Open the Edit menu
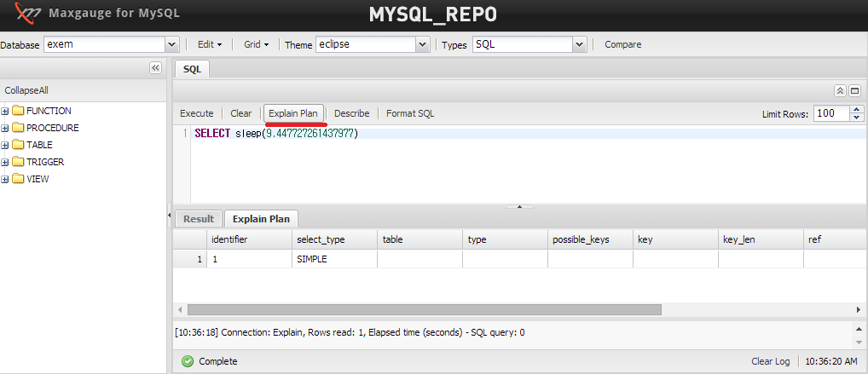 coord(210,44)
